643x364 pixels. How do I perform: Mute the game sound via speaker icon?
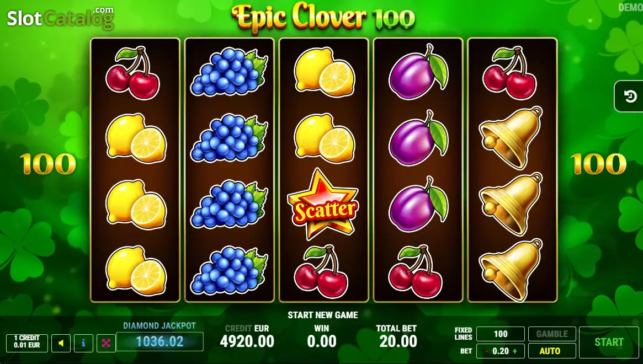(61, 343)
